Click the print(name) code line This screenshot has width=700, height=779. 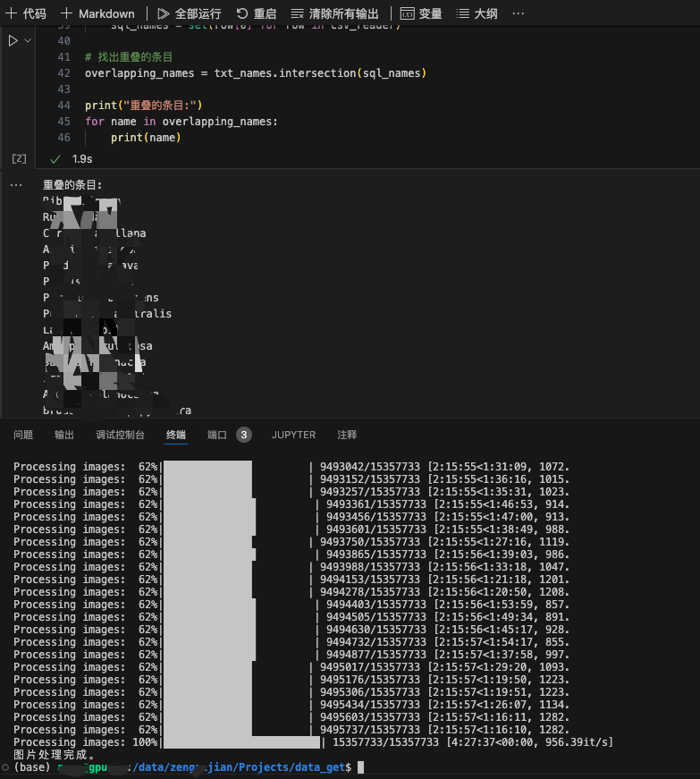pos(146,138)
